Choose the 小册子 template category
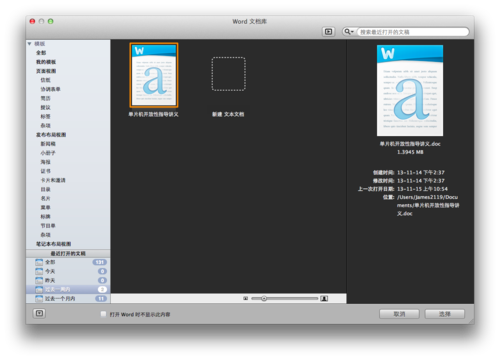Screen dimensions: 500x360 [x=48, y=153]
